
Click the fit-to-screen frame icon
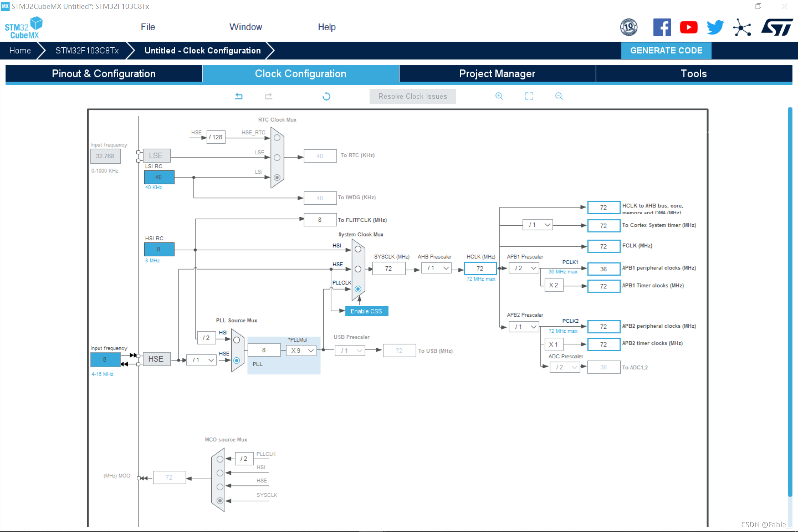(529, 96)
